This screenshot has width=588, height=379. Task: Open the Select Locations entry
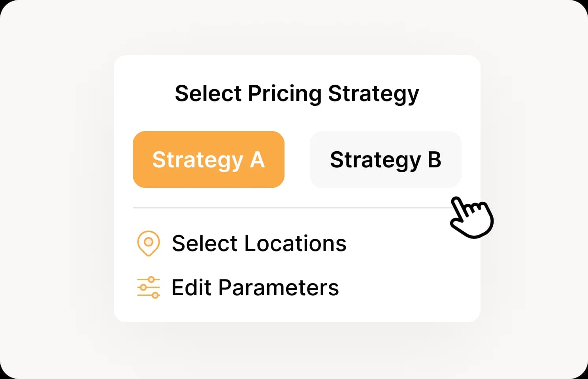click(x=242, y=243)
